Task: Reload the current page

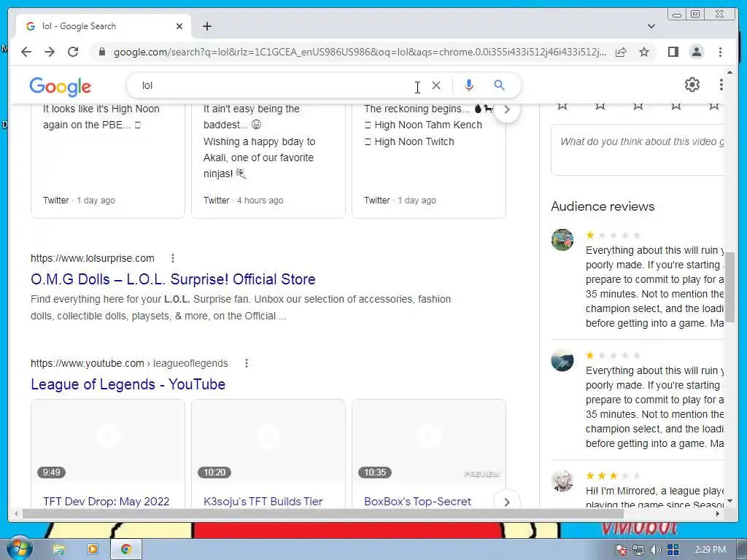Action: 73,52
